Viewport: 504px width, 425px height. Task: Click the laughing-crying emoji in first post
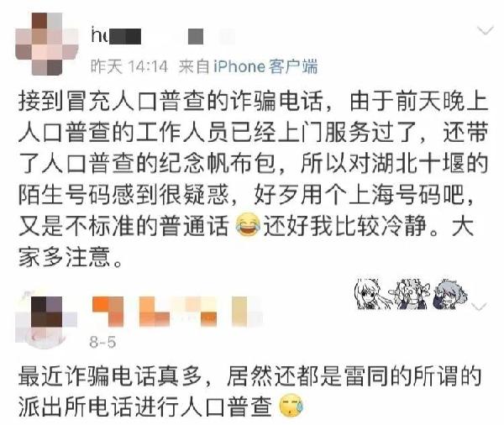(247, 225)
